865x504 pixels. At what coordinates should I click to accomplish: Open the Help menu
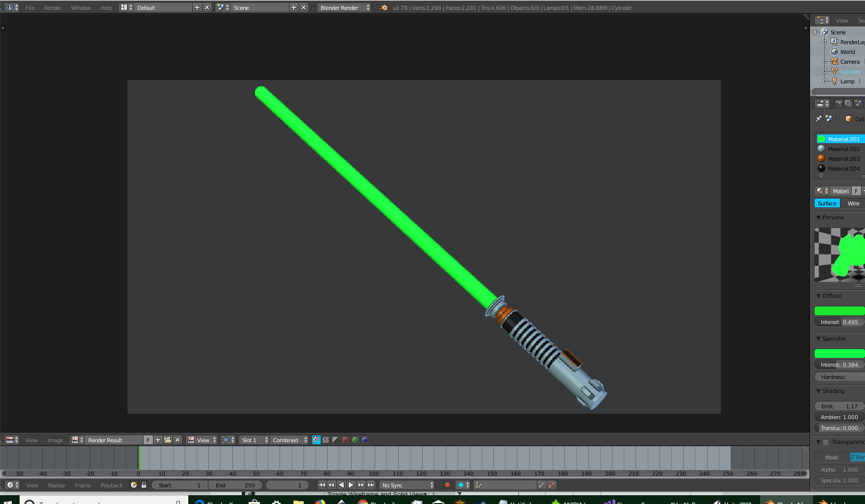pyautogui.click(x=106, y=8)
